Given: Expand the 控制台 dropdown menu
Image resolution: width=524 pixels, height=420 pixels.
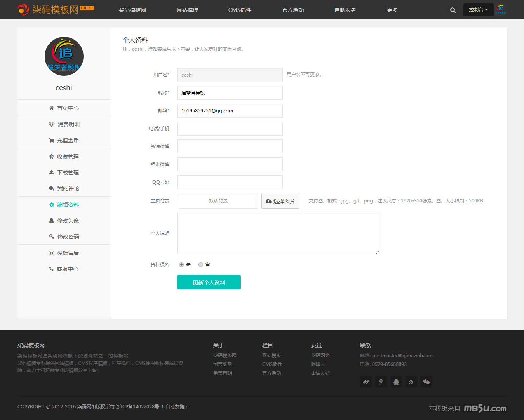Looking at the screenshot, I should [478, 10].
